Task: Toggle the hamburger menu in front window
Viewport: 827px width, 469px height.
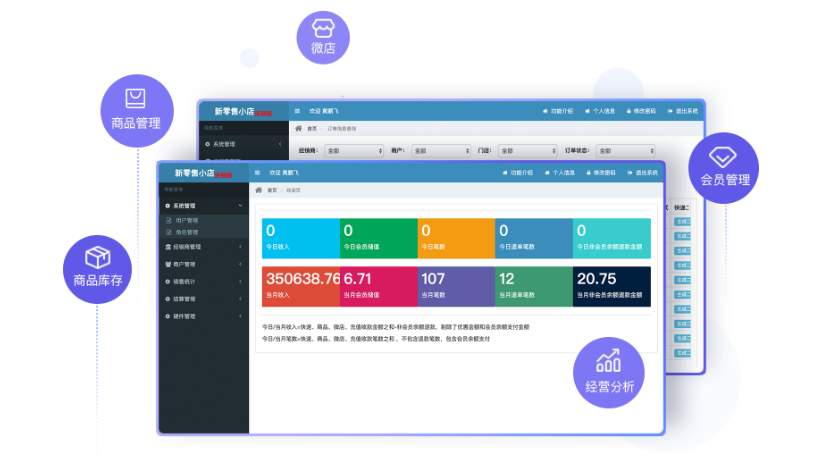Action: pos(257,172)
